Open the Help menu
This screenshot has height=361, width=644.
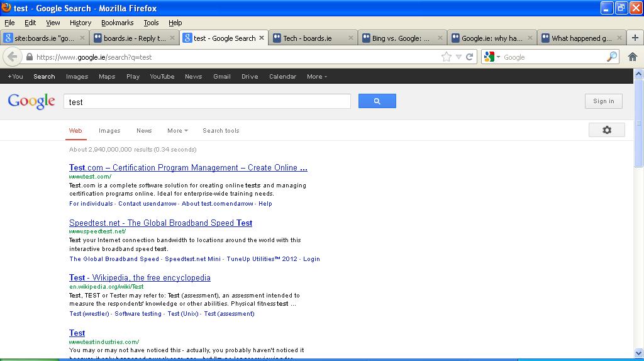coord(175,23)
